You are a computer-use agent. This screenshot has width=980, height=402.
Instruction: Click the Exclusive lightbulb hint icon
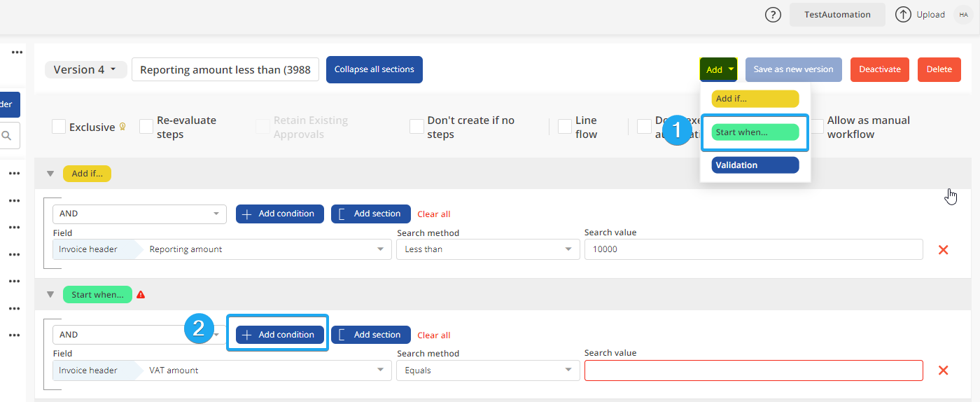tap(122, 127)
